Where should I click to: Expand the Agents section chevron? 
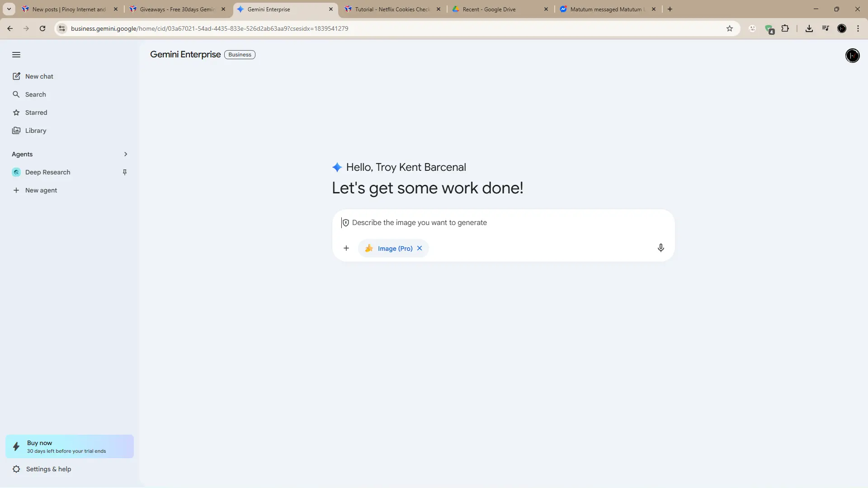tap(126, 154)
